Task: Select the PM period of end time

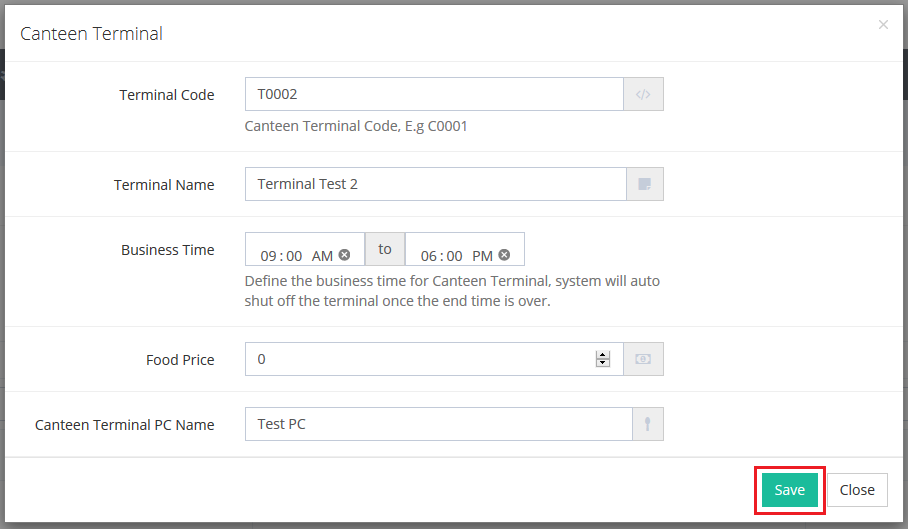Action: click(x=482, y=256)
